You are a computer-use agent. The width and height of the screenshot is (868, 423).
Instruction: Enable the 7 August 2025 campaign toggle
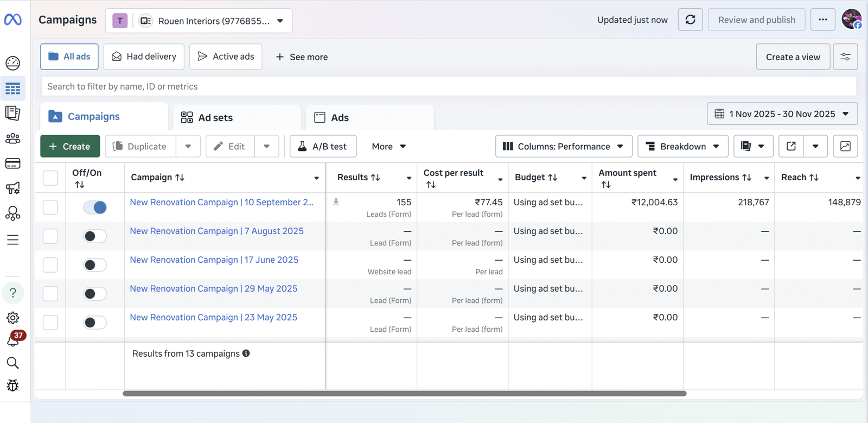pos(95,236)
